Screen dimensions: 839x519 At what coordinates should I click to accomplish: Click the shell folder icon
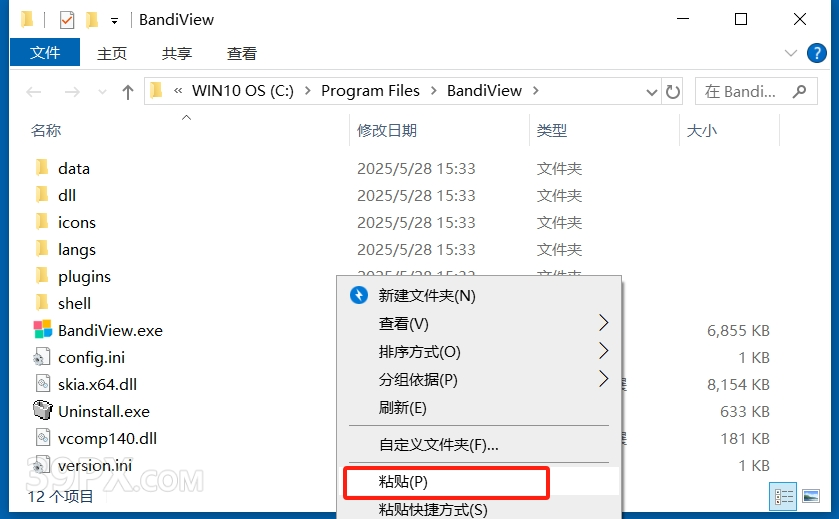pyautogui.click(x=42, y=302)
